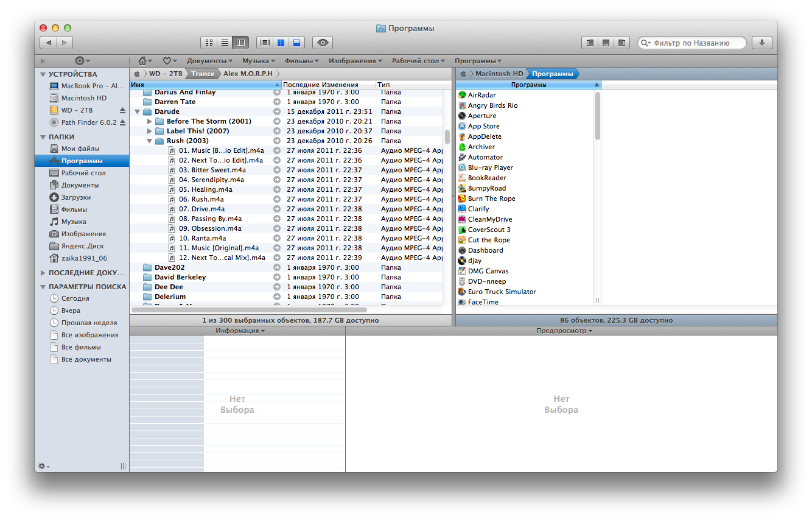Screen dimensions: 812x520
Task: Switch to list view mode
Action: coord(225,43)
